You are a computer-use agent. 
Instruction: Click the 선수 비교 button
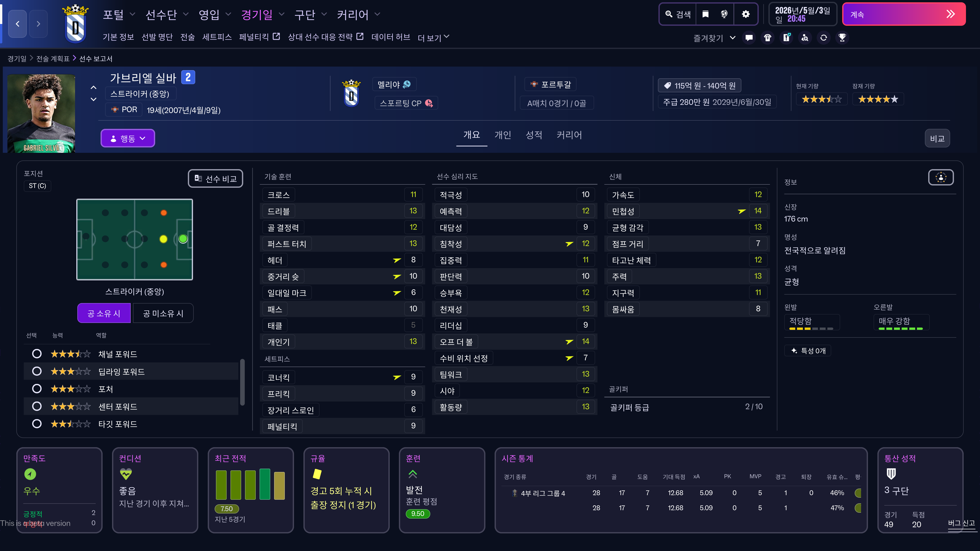click(215, 179)
